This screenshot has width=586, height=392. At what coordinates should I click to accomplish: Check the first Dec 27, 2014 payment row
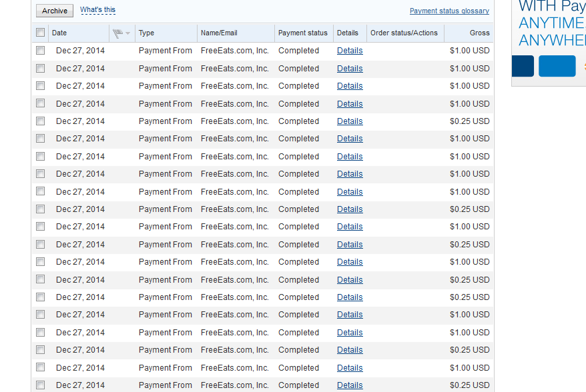[41, 51]
